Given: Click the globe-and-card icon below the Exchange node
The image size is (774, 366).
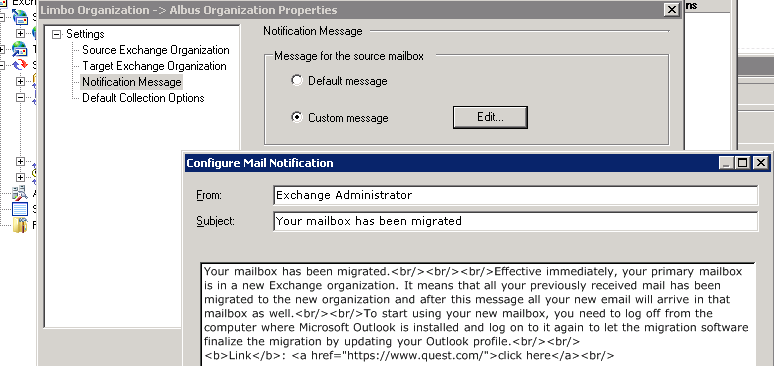Looking at the screenshot, I should click(20, 17).
